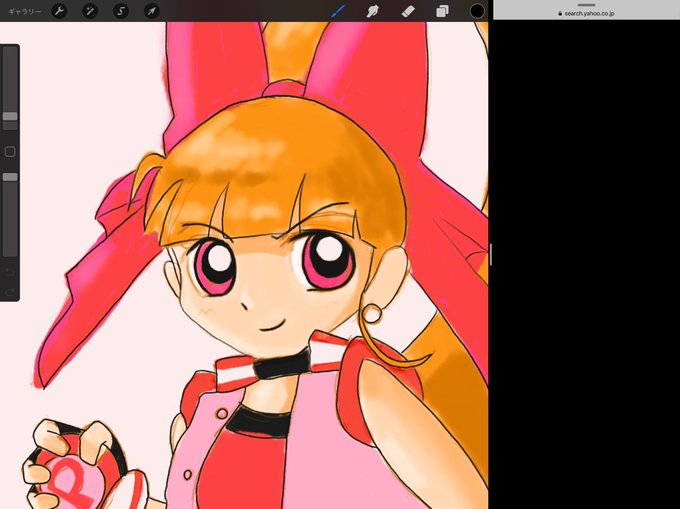Adjust the brush opacity slider handle
This screenshot has height=509, width=680.
pyautogui.click(x=10, y=177)
